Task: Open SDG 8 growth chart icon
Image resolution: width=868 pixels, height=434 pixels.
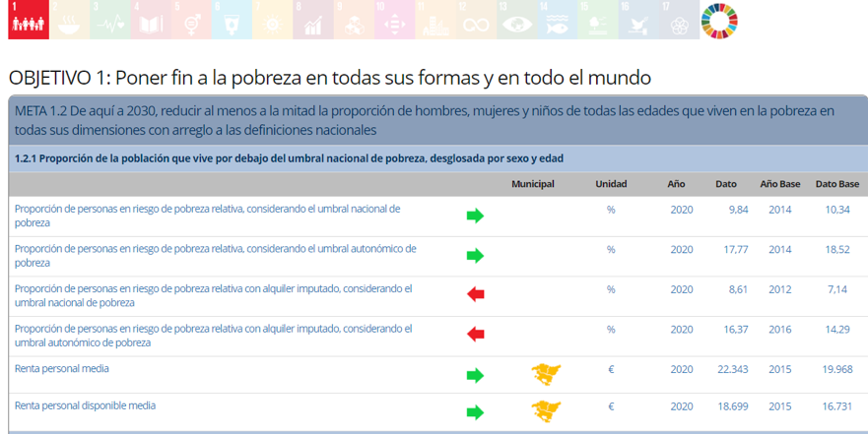Action: (313, 20)
